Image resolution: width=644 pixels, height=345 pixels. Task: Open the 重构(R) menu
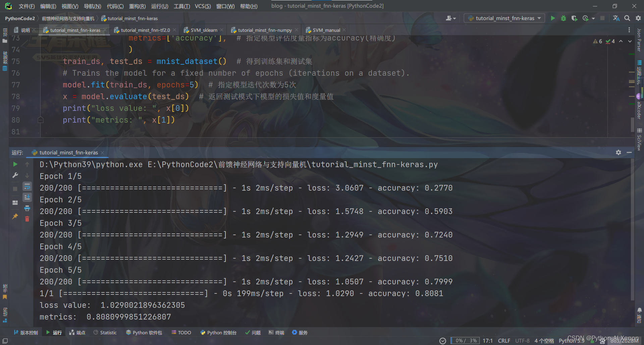[x=137, y=6]
